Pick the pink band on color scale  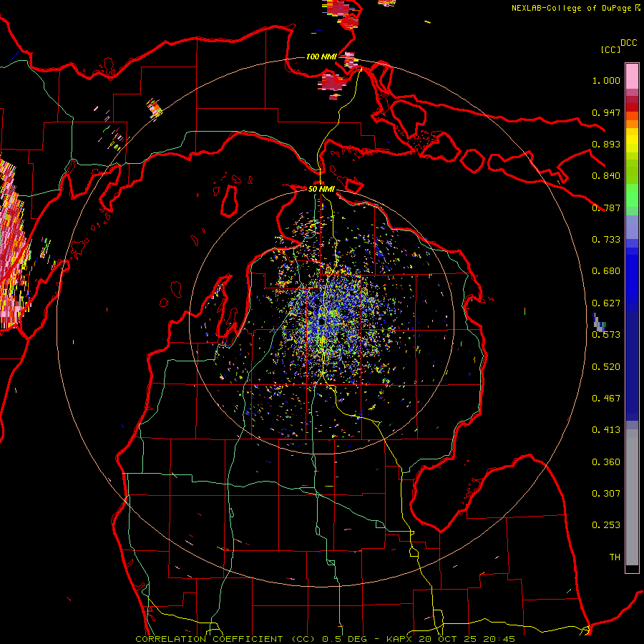point(632,77)
